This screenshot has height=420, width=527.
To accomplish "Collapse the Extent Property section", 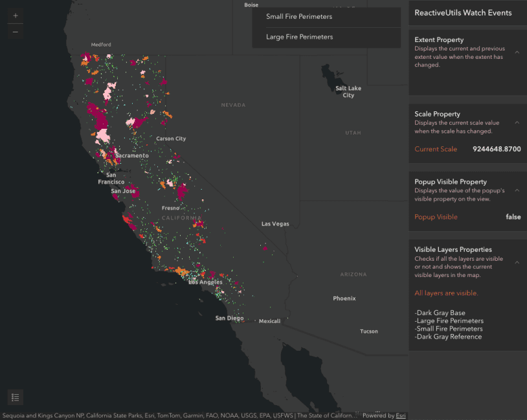I will 517,52.
